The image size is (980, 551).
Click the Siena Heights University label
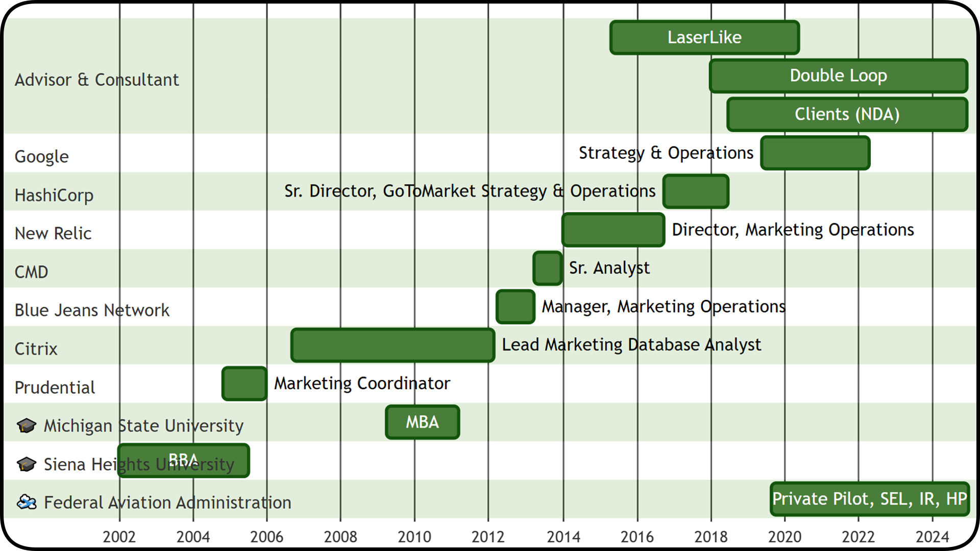(139, 465)
